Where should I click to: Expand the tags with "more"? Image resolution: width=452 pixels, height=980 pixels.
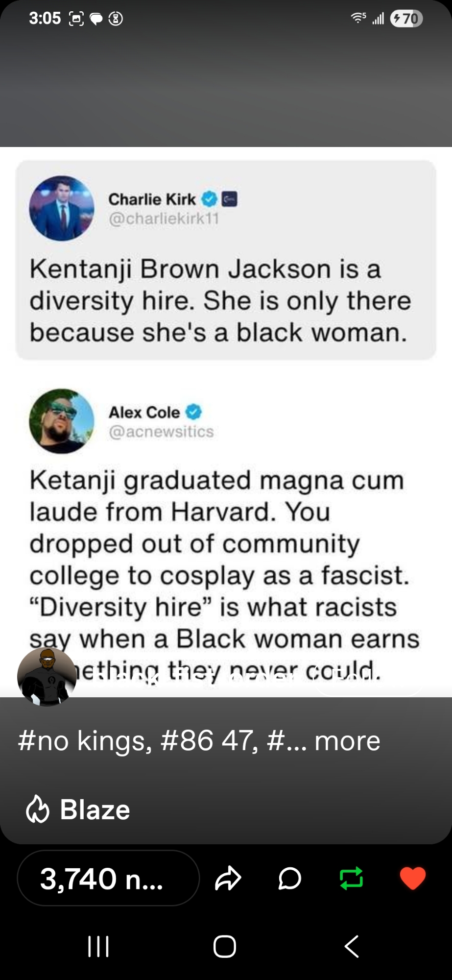click(x=347, y=740)
